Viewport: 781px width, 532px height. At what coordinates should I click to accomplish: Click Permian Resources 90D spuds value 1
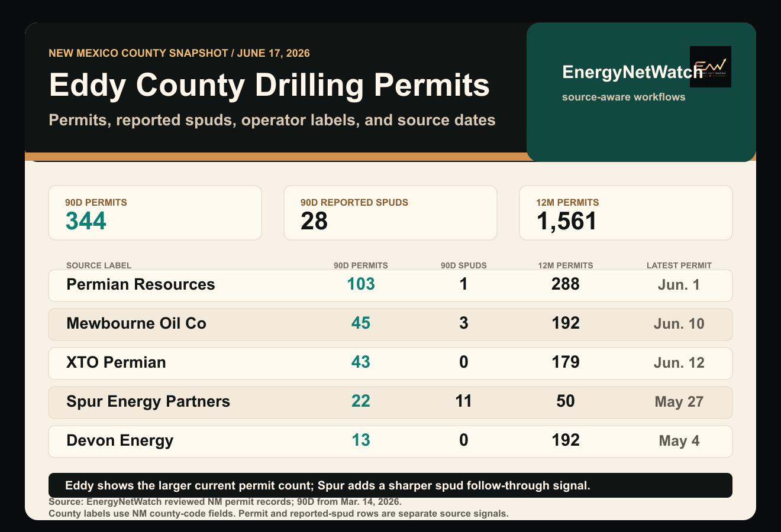(x=464, y=284)
